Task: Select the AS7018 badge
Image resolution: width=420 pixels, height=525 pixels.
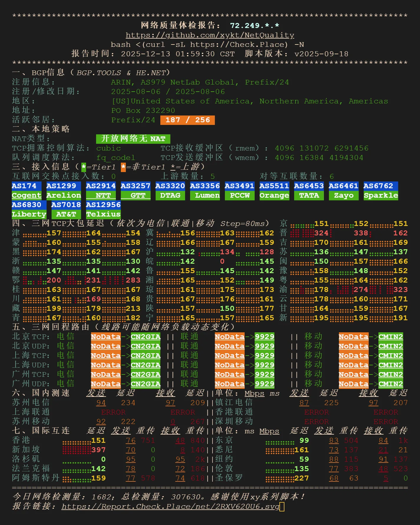Action: coord(66,205)
